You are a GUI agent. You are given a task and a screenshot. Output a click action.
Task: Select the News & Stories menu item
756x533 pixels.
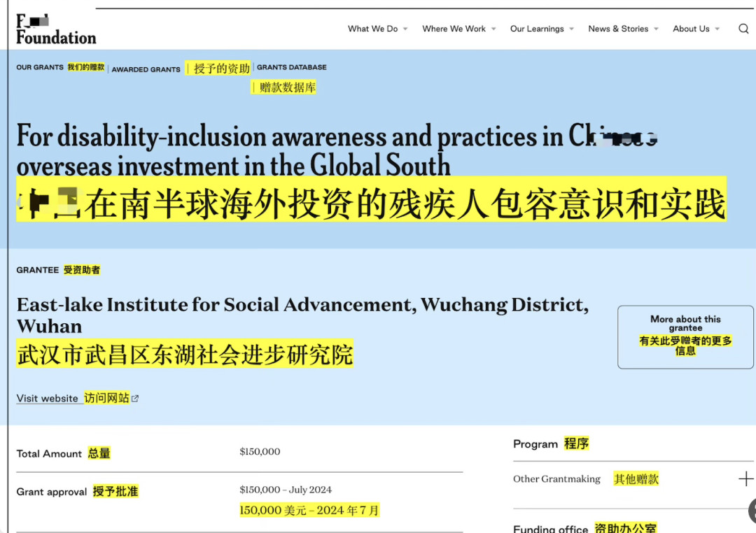[618, 29]
